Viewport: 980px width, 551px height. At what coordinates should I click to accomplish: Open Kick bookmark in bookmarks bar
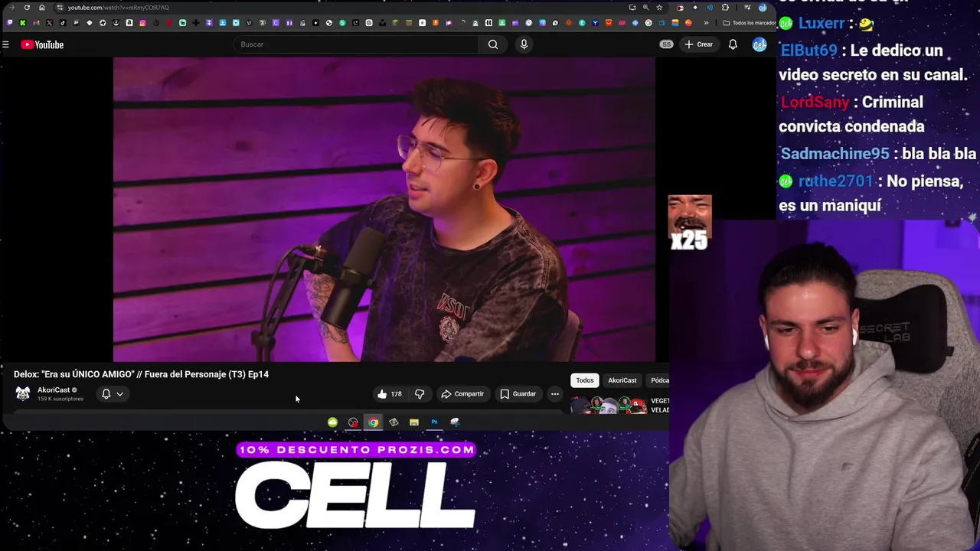[22, 23]
